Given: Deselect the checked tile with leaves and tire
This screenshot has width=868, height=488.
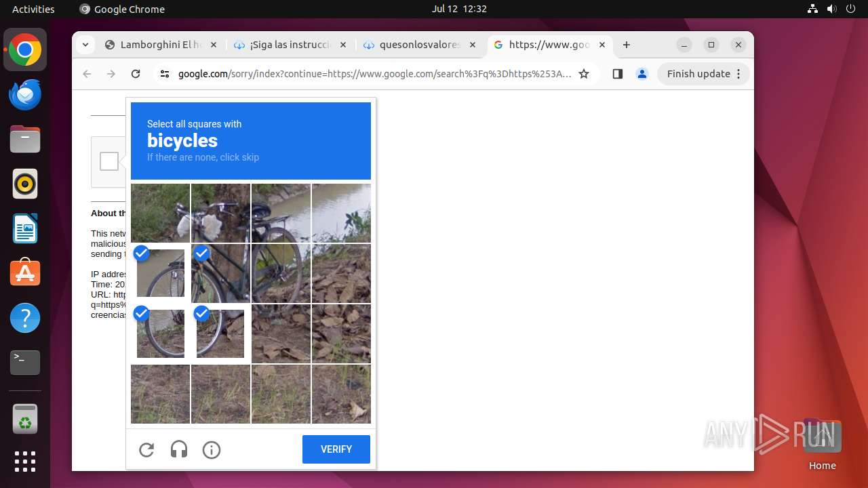Looking at the screenshot, I should click(x=220, y=333).
